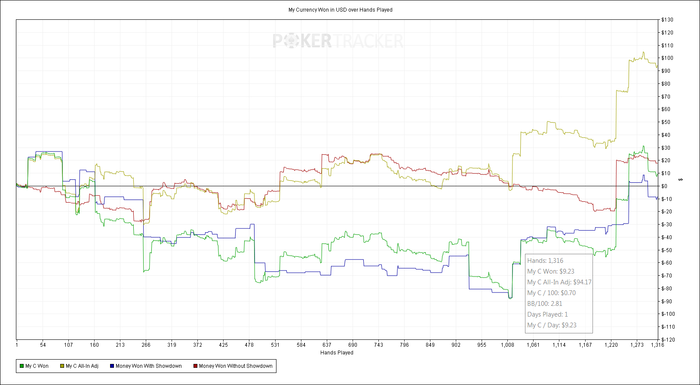Click tooltip line 'My C / 100: $0.70'

point(551,293)
